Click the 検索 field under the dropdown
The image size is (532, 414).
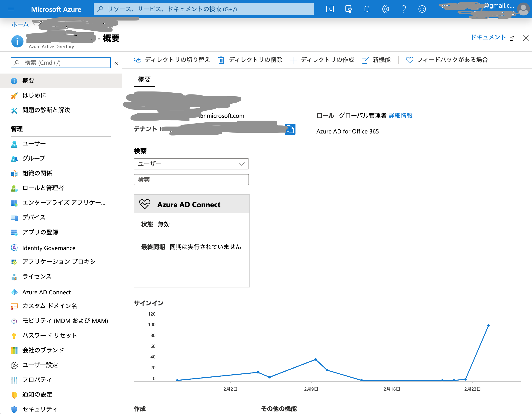[191, 180]
